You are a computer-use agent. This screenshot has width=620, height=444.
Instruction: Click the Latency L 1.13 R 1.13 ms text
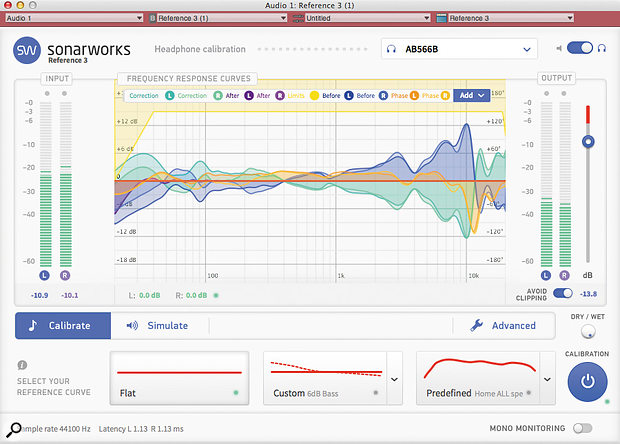pyautogui.click(x=141, y=429)
